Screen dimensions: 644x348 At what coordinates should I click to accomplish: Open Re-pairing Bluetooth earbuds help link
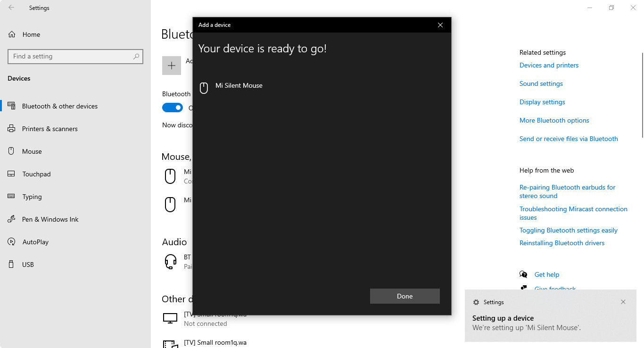point(567,191)
